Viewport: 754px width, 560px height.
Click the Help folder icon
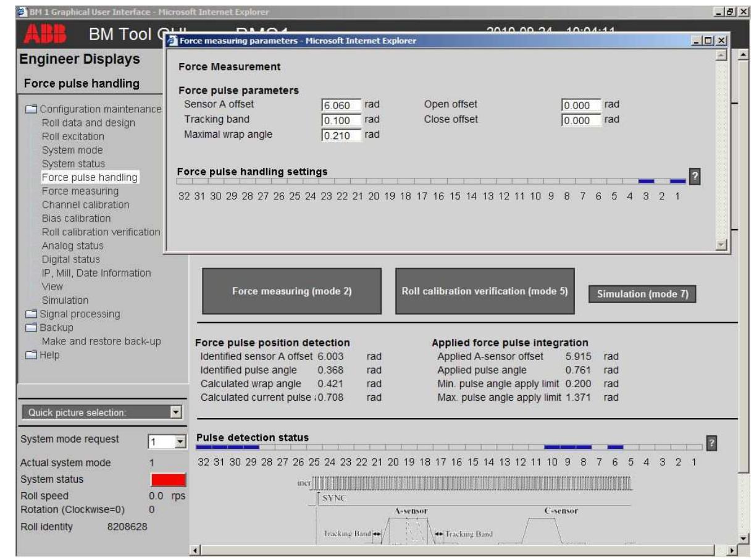[31, 355]
